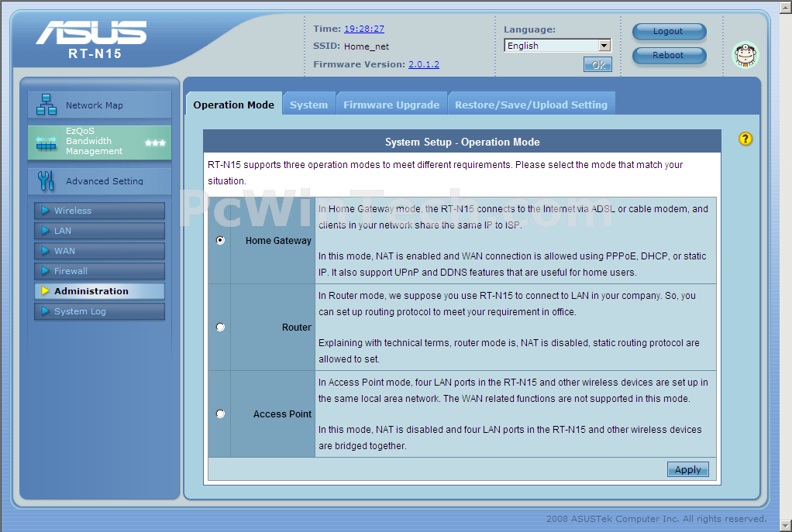Click the firmware version 2.0.1.2 link

tap(424, 64)
